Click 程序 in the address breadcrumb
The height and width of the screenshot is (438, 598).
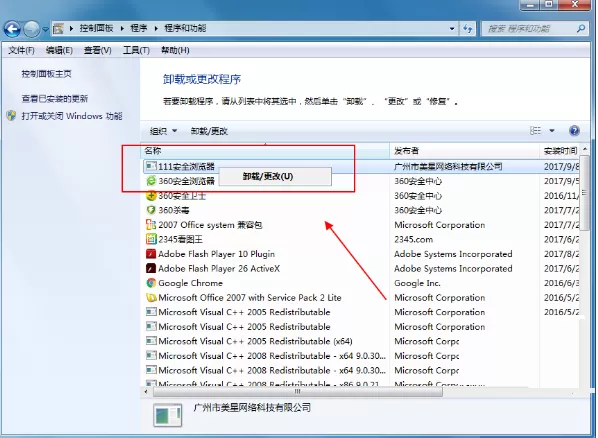(138, 28)
